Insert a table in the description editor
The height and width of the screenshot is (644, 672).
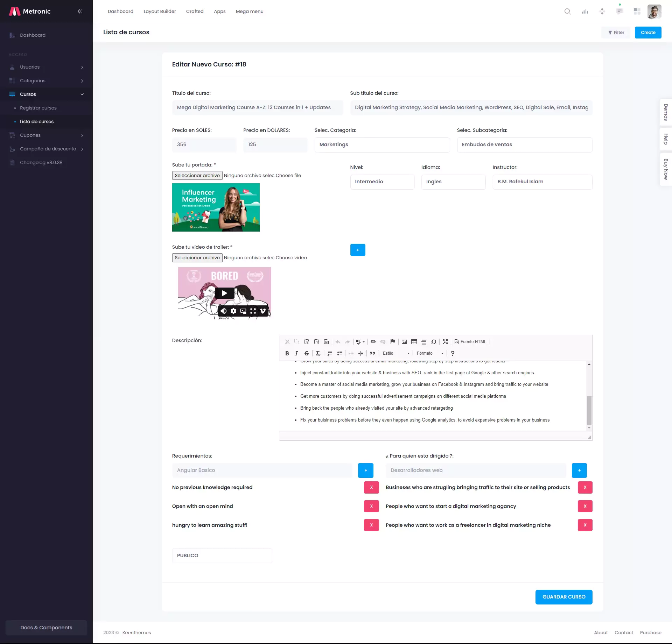point(414,342)
